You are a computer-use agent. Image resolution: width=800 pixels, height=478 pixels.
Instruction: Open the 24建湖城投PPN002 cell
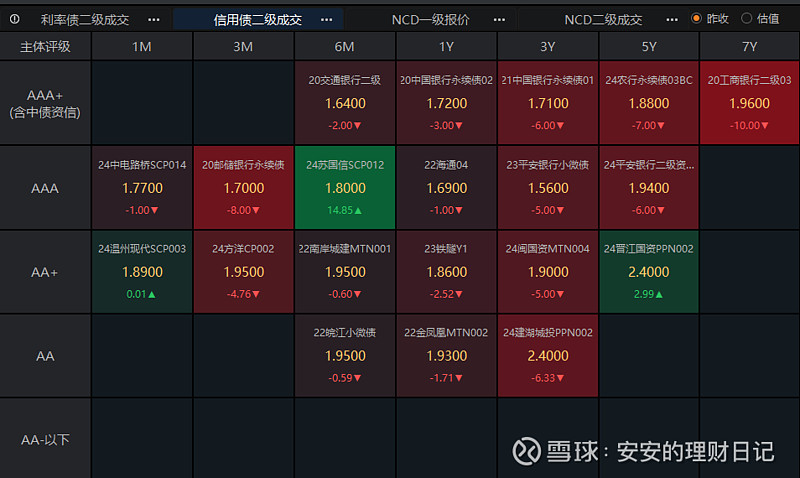tap(548, 356)
